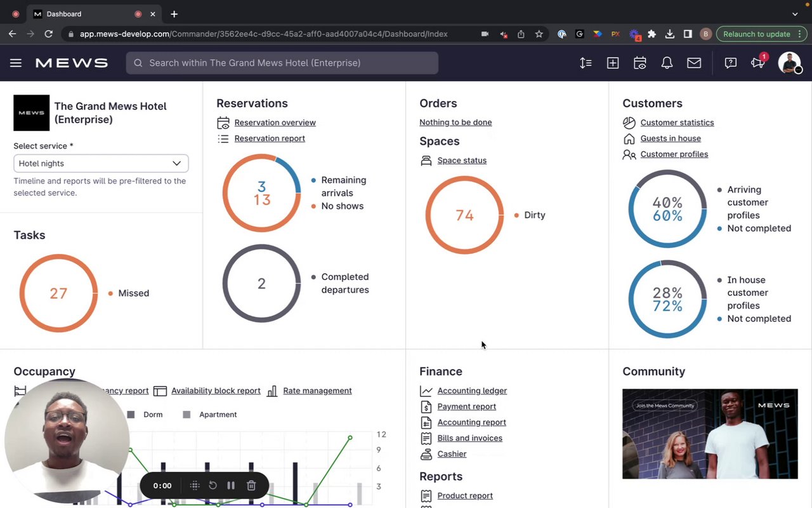The height and width of the screenshot is (508, 812).
Task: Open the hamburger main menu
Action: click(x=16, y=63)
